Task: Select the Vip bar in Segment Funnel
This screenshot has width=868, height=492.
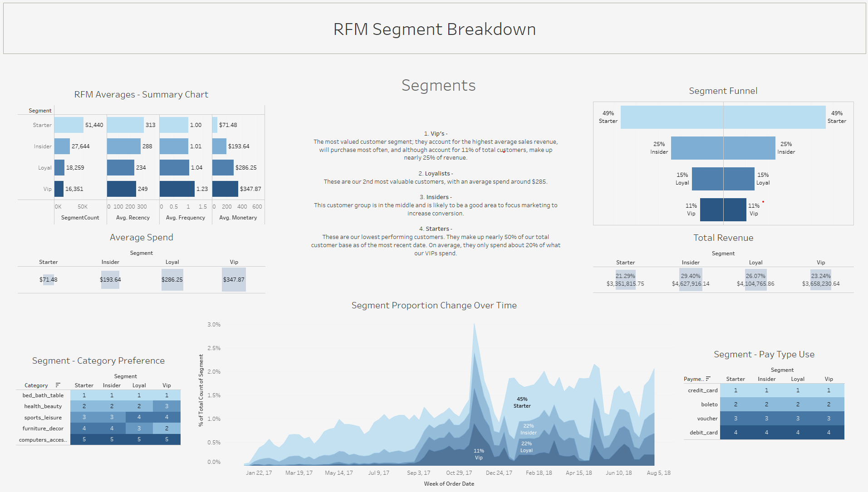Action: click(723, 209)
